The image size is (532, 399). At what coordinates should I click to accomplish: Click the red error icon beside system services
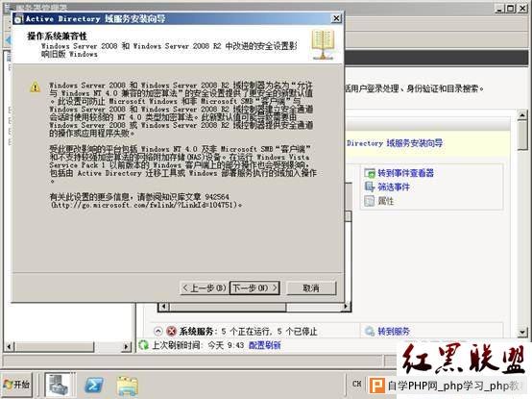(x=172, y=331)
